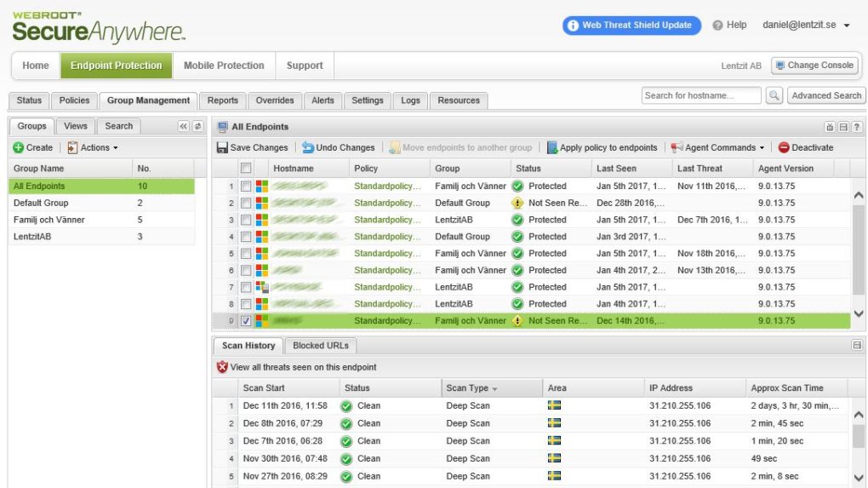This screenshot has height=488, width=868.
Task: Open the Endpoint Protection tab
Action: [x=117, y=66]
